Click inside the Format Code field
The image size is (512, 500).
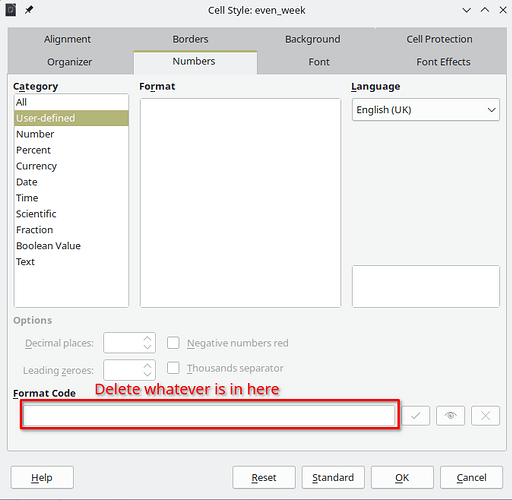pos(209,415)
